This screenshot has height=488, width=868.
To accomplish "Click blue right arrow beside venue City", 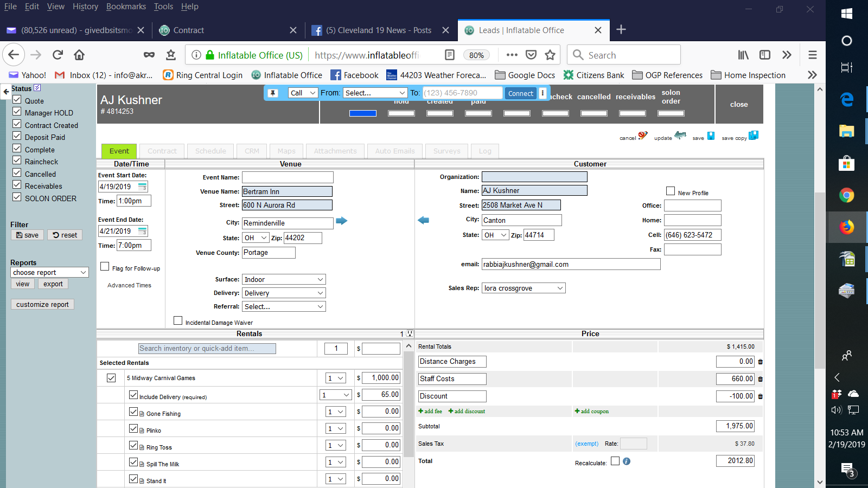I will click(x=341, y=221).
